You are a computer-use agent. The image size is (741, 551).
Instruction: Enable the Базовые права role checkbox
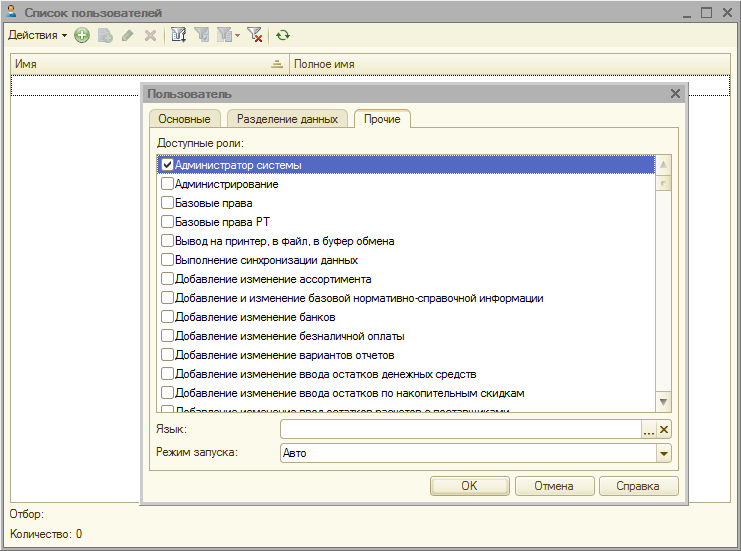168,203
